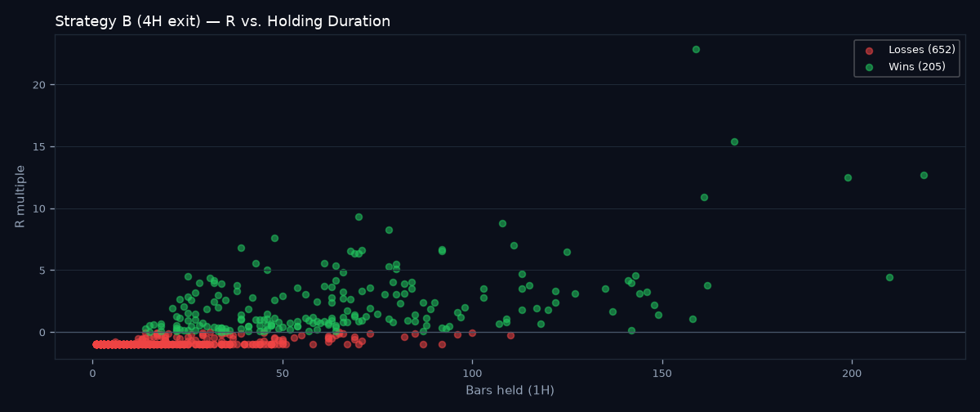Click the win point near bar 199, R 12.5
The image size is (980, 412).
point(848,177)
